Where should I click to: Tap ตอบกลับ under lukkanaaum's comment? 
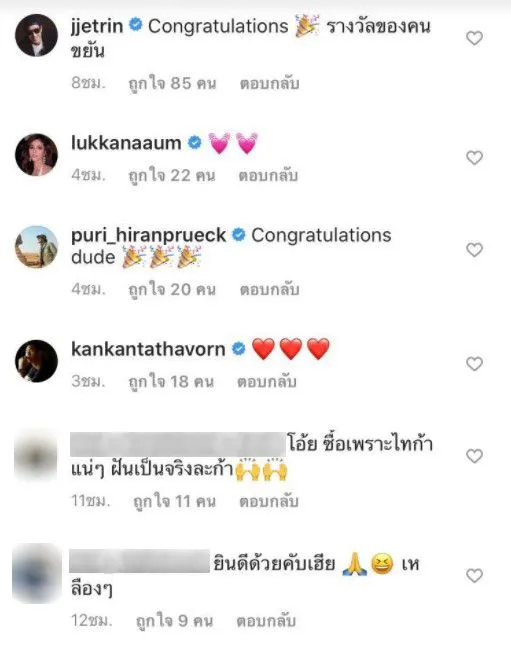click(x=268, y=176)
